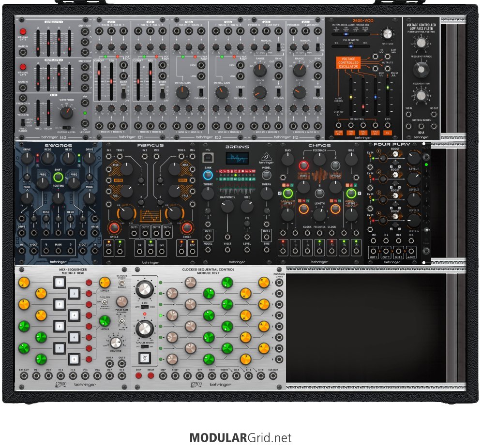Viewport: 482px width, 448px height.
Task: Turn the Brains Timbre knob
Action: pos(208,194)
